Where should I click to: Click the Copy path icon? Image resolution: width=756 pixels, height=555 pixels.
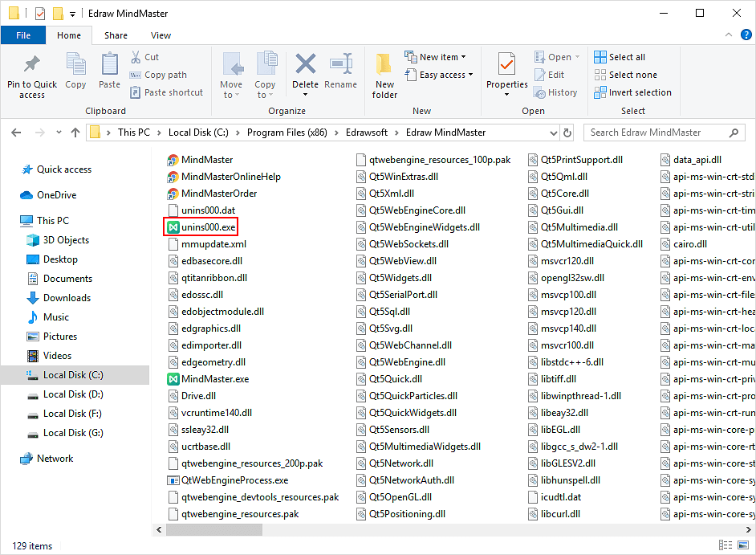click(x=136, y=75)
